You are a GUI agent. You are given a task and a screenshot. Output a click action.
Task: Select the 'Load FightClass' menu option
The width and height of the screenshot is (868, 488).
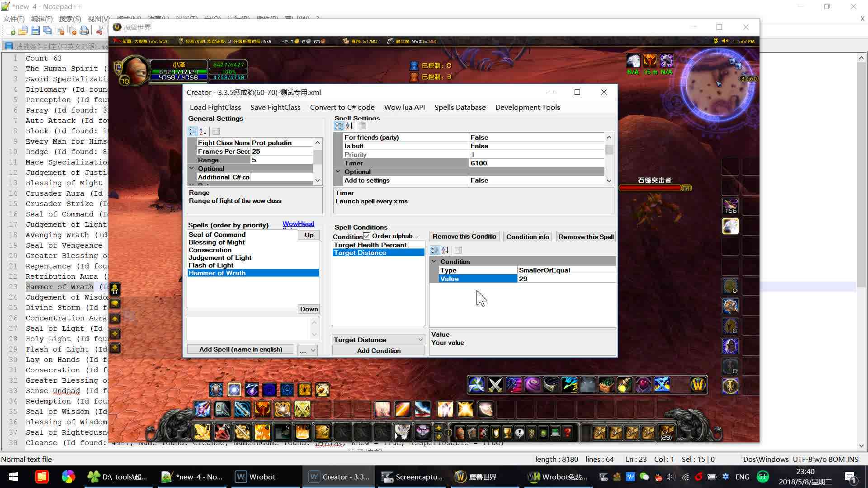click(215, 107)
